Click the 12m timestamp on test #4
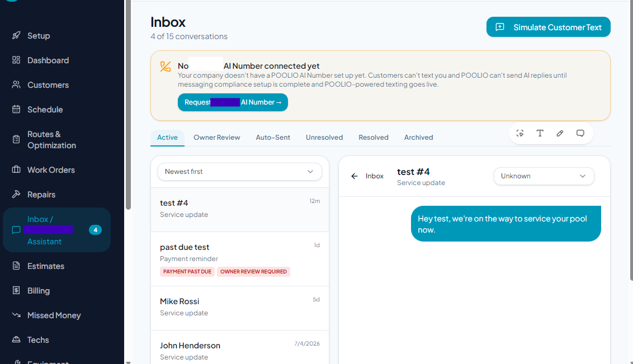633x364 pixels. [315, 201]
